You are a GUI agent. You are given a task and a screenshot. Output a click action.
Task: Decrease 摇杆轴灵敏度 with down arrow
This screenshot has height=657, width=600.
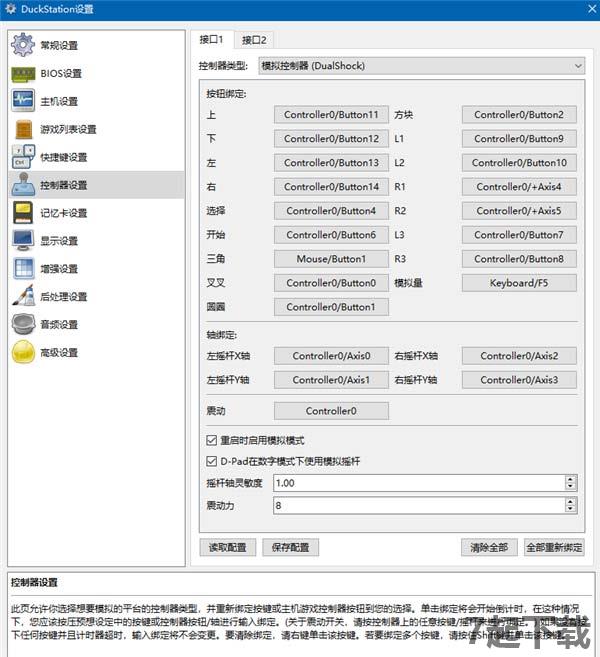pos(570,487)
